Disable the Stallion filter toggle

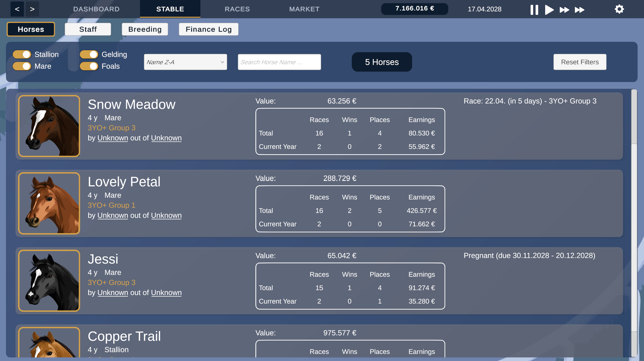pos(22,54)
